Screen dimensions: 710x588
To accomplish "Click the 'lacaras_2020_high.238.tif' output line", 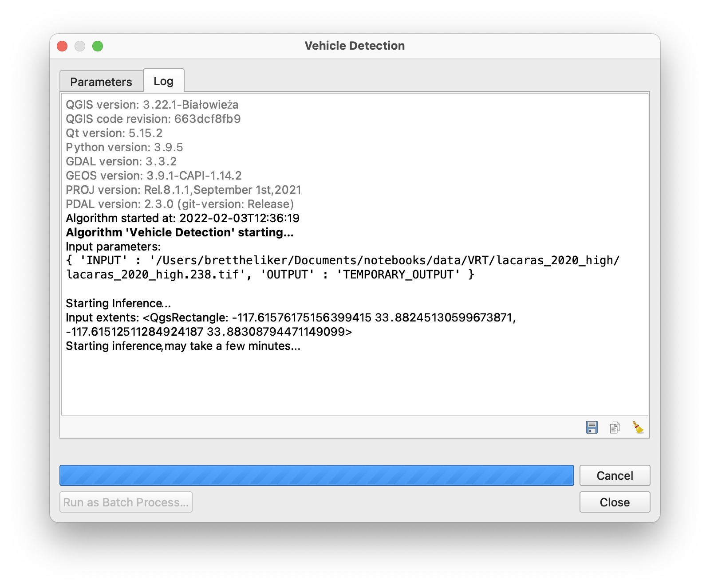I will pyautogui.click(x=270, y=274).
